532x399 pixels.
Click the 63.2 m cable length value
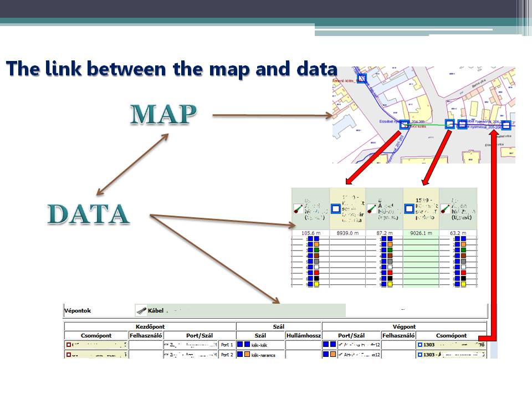[x=458, y=233]
